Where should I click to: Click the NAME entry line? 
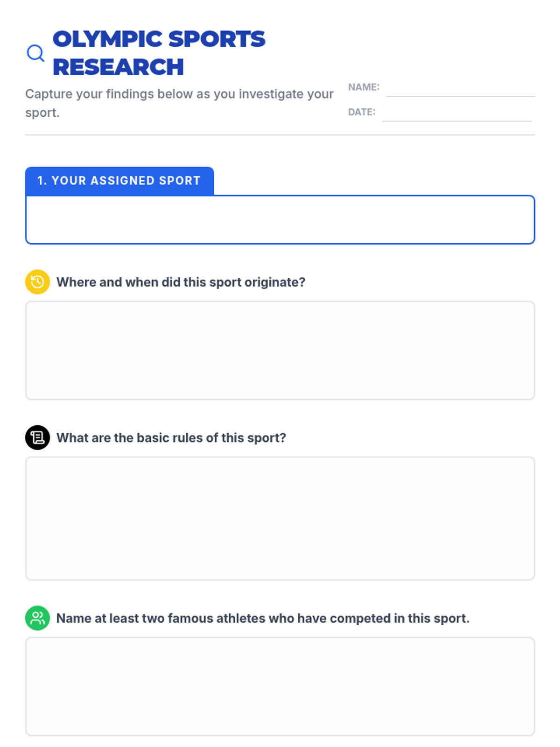tap(460, 90)
